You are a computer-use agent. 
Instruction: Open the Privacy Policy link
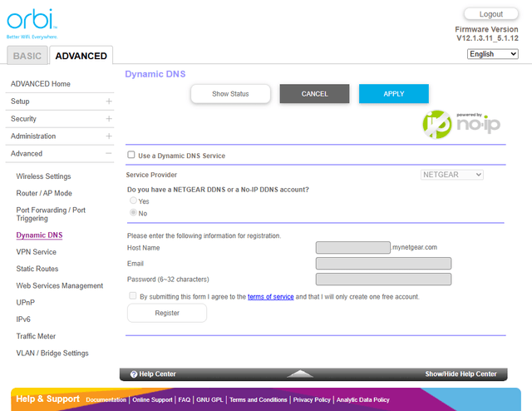[312, 400]
